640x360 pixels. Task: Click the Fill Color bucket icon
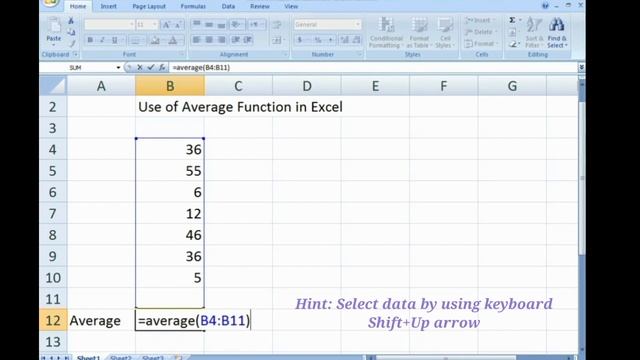coord(155,40)
